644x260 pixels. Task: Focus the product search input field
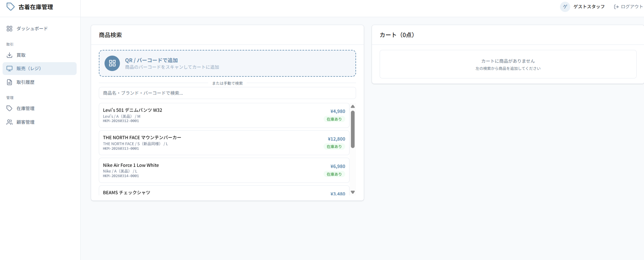coord(227,93)
